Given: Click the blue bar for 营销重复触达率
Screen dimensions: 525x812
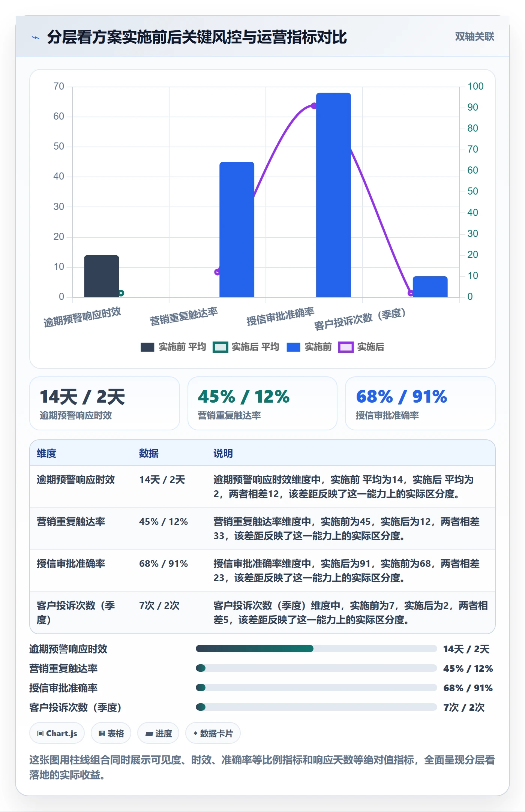Looking at the screenshot, I should [x=237, y=229].
